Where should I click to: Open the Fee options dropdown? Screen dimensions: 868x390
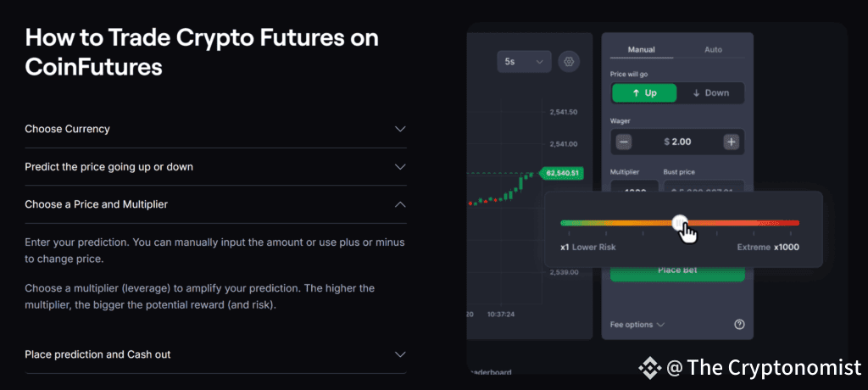tap(637, 325)
